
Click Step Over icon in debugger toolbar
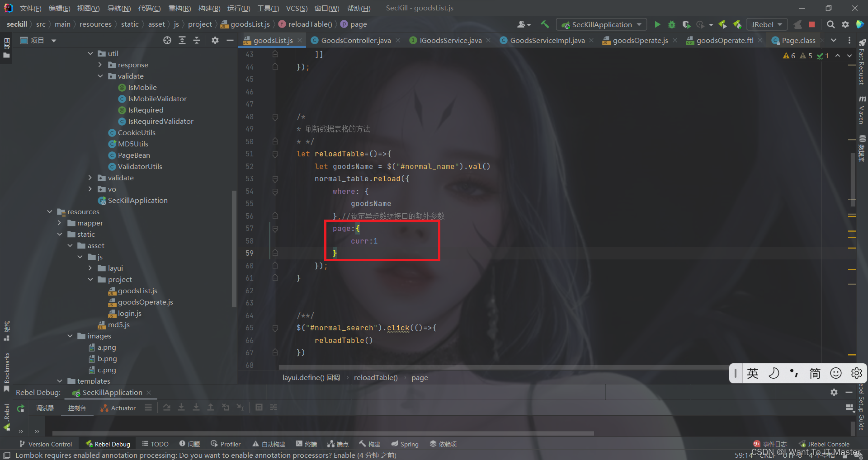[167, 408]
